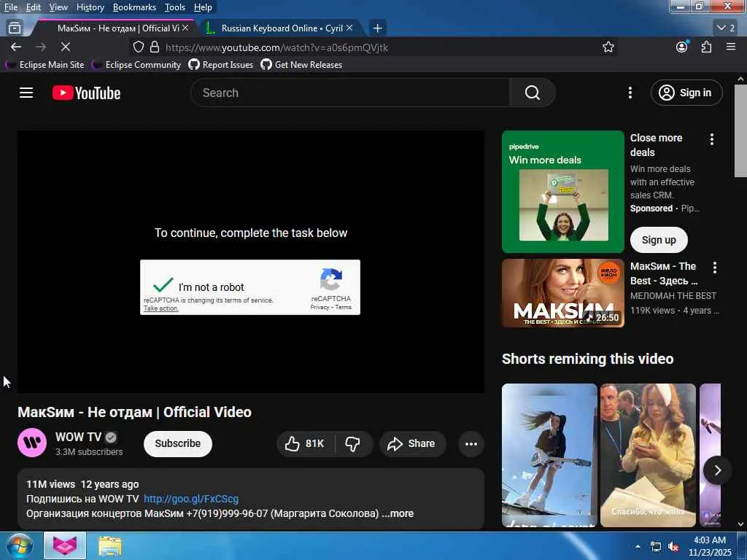The width and height of the screenshot is (747, 560).
Task: Show hidden tray icons arrow
Action: (638, 546)
